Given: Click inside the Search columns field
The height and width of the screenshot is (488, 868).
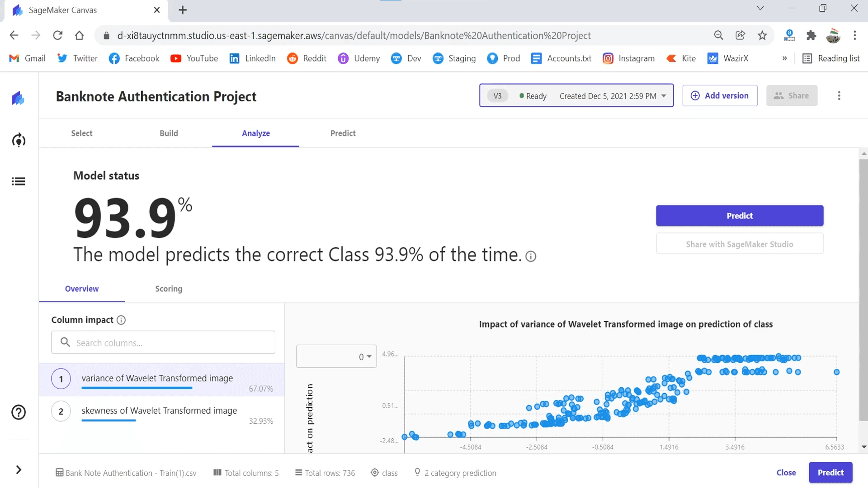Looking at the screenshot, I should (163, 343).
